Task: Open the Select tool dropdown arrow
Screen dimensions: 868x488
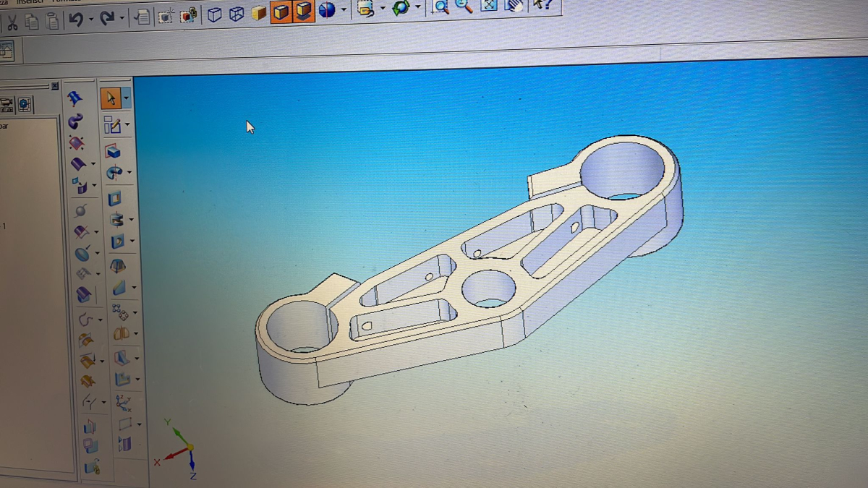Action: 127,98
